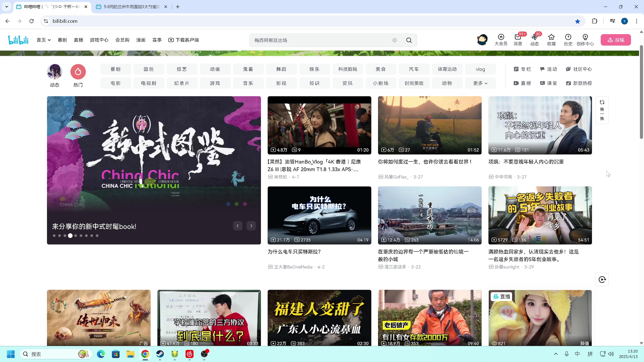Select the 鬼畜 category
Screen dimensions: 644x362
tap(248, 69)
